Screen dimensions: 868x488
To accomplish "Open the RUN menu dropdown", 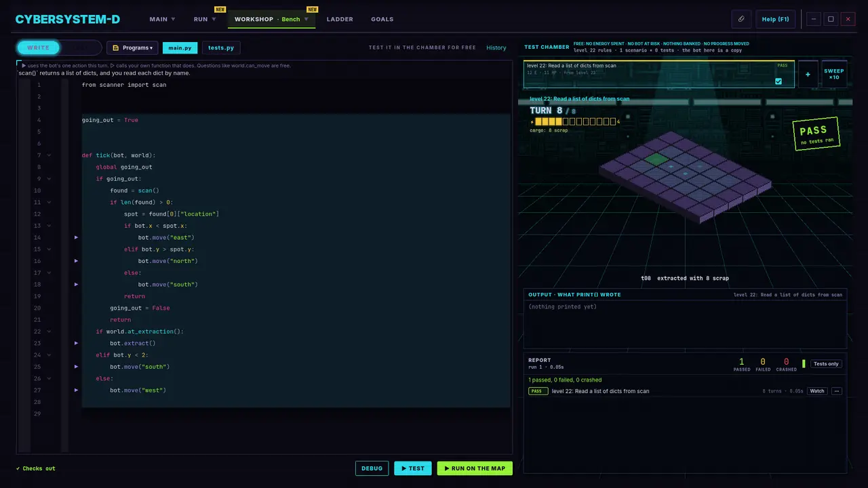I will [x=205, y=19].
